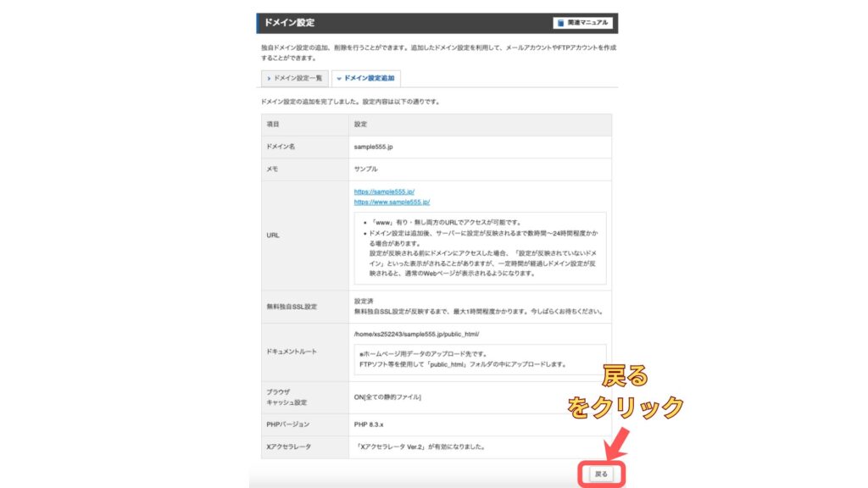Open the https://www.sample555.jp/ link
The width and height of the screenshot is (868, 488).
(x=392, y=202)
